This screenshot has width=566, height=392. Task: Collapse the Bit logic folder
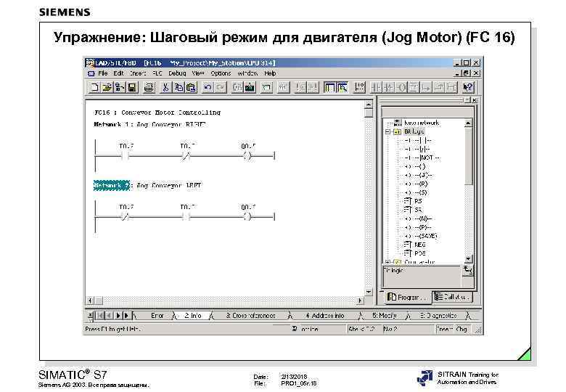coord(387,131)
